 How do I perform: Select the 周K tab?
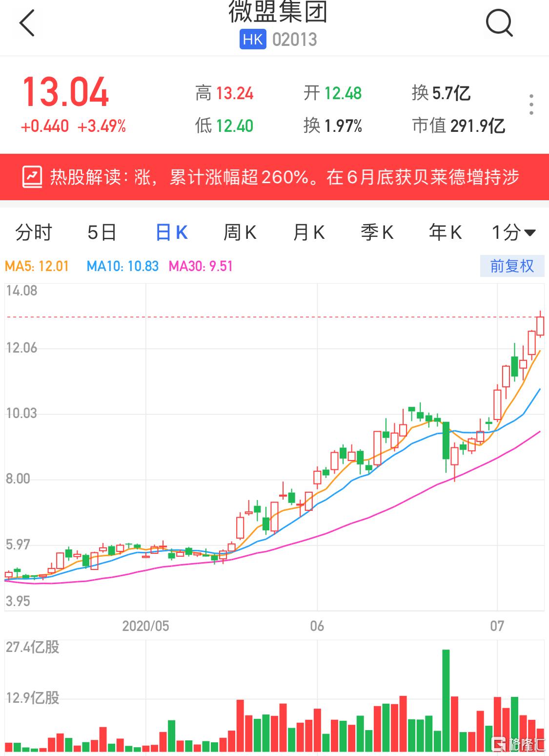[x=240, y=232]
